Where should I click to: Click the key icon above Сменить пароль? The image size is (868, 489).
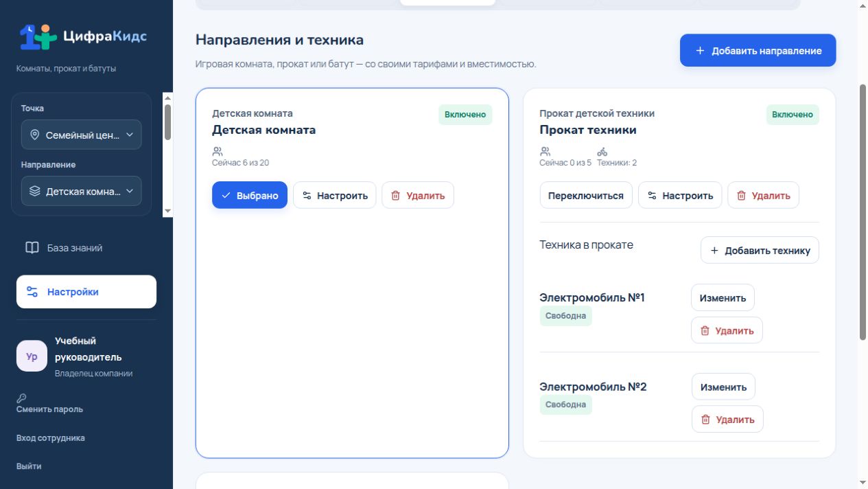[21, 398]
